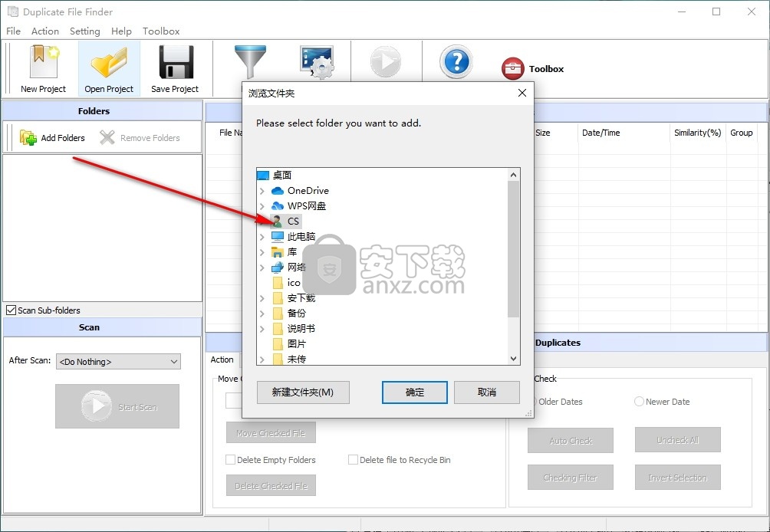Click the red Toolbox icon
Image resolution: width=770 pixels, height=532 pixels.
pos(512,69)
